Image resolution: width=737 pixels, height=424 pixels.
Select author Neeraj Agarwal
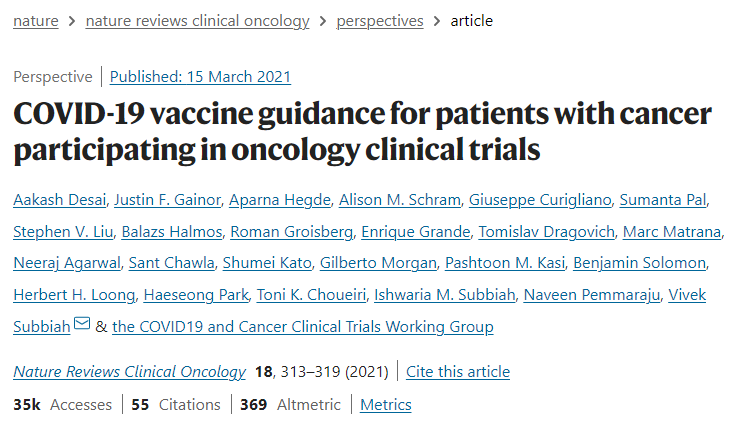click(67, 263)
